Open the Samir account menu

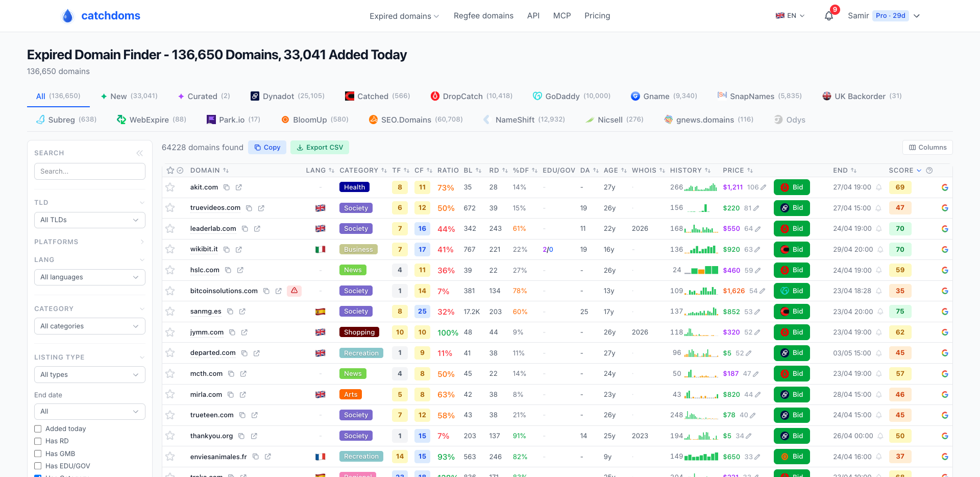pyautogui.click(x=884, y=16)
